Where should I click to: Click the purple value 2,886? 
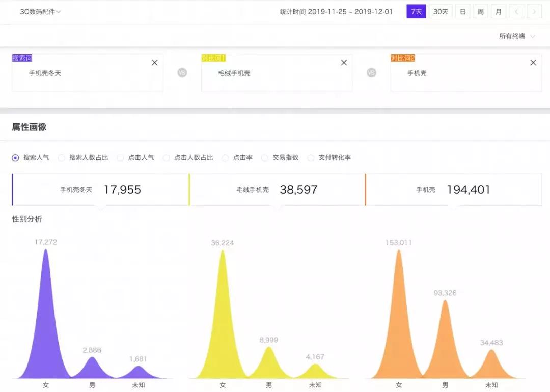[x=92, y=350]
